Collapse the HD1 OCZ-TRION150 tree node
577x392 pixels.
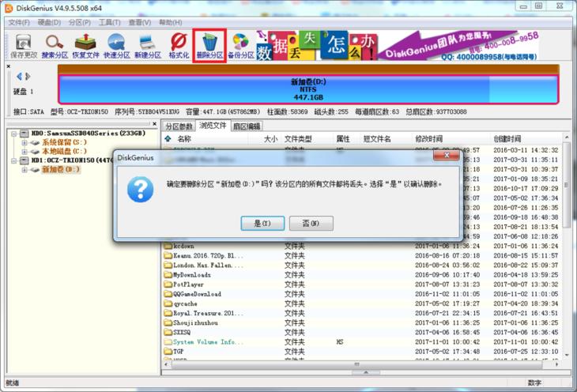13,161
